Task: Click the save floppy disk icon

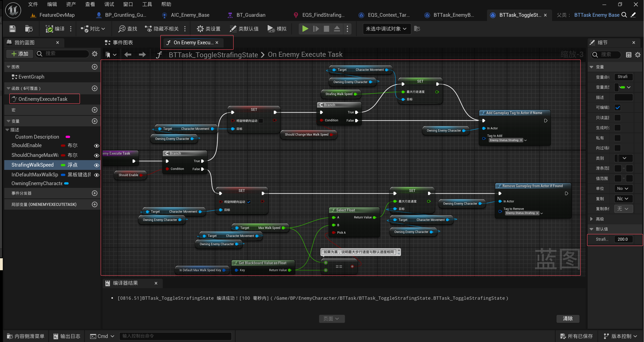Action: [12, 29]
